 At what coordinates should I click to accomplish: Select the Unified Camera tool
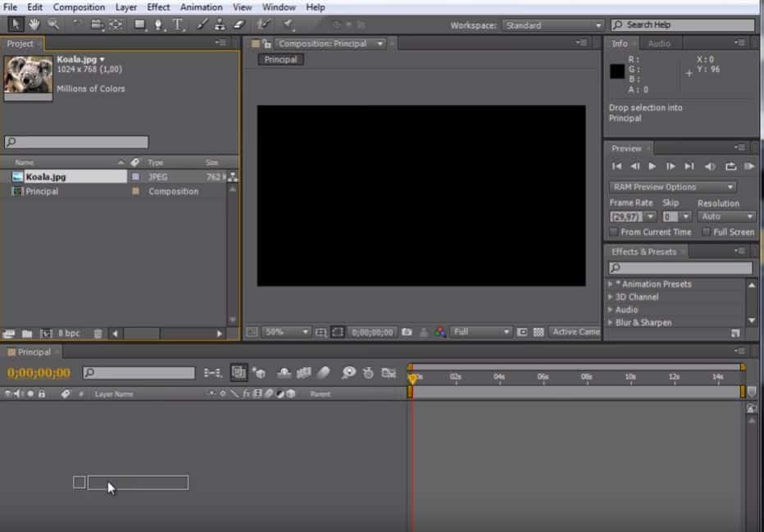click(97, 25)
